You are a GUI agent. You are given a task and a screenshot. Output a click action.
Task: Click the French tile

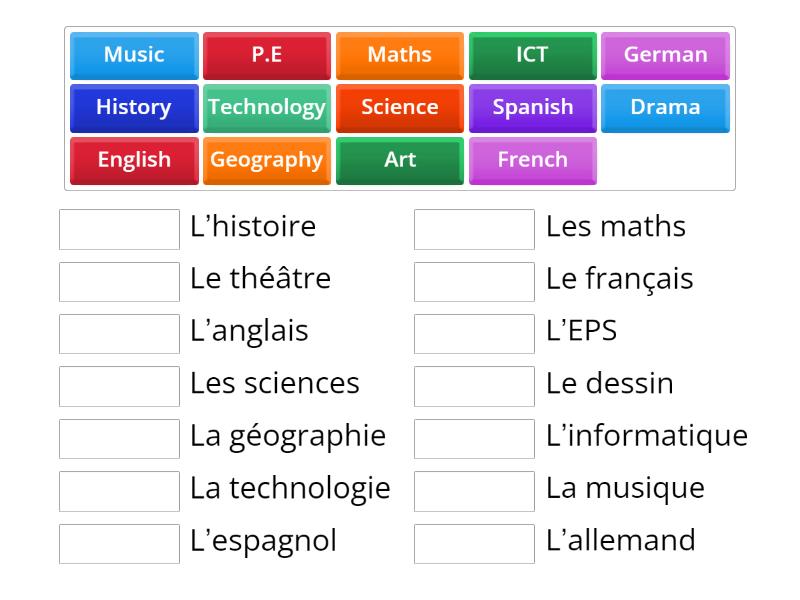tap(532, 160)
